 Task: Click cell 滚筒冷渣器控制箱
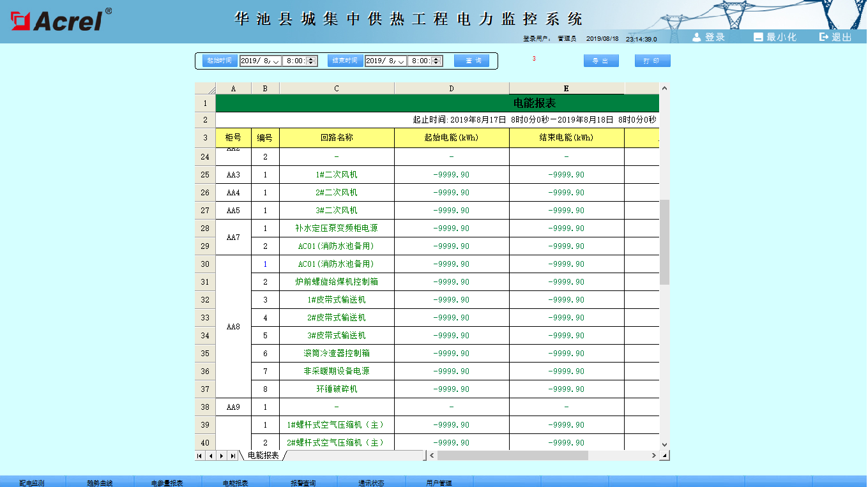[337, 354]
